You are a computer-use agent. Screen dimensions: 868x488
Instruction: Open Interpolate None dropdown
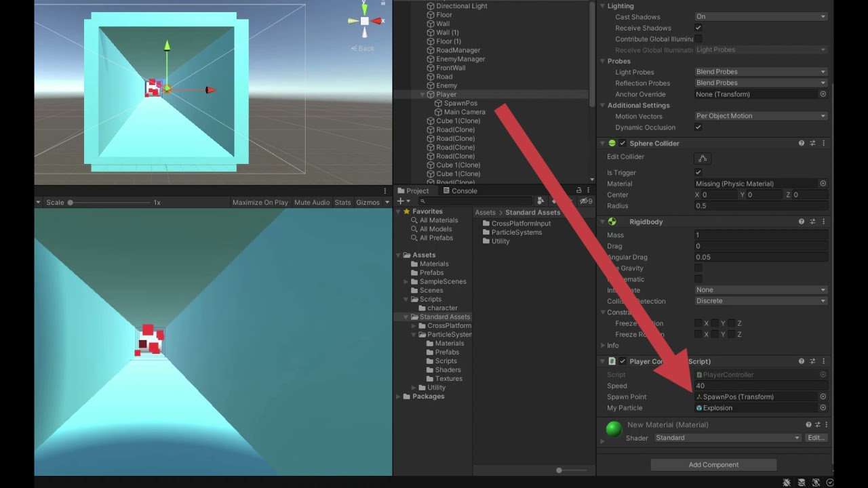[761, 290]
